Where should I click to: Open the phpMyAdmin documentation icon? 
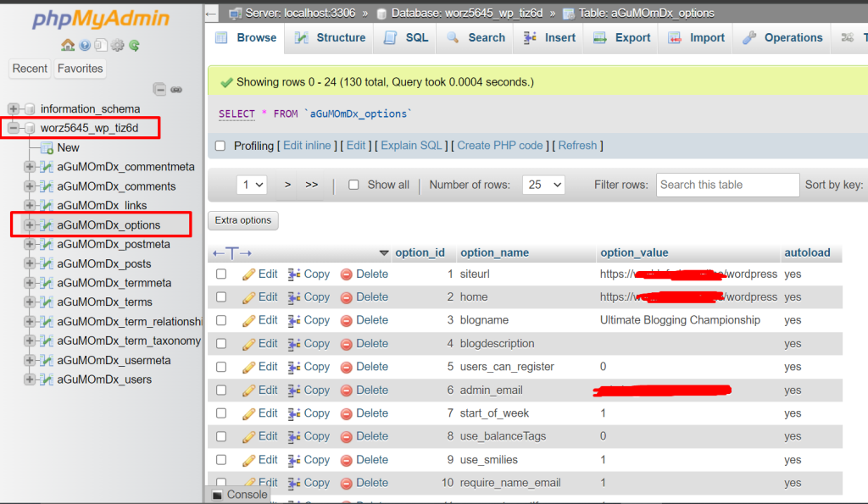click(x=101, y=45)
